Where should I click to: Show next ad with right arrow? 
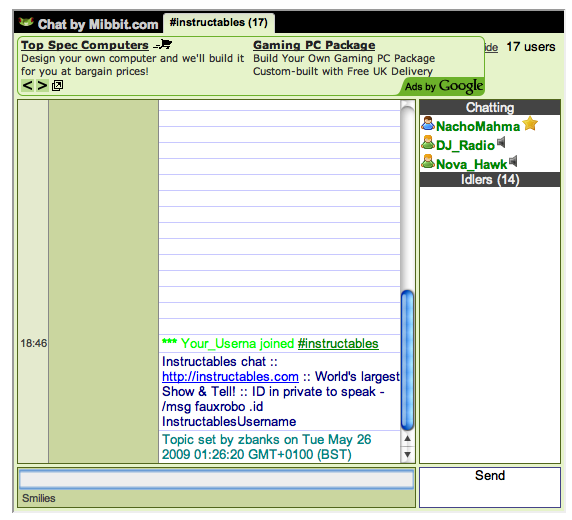[42, 85]
